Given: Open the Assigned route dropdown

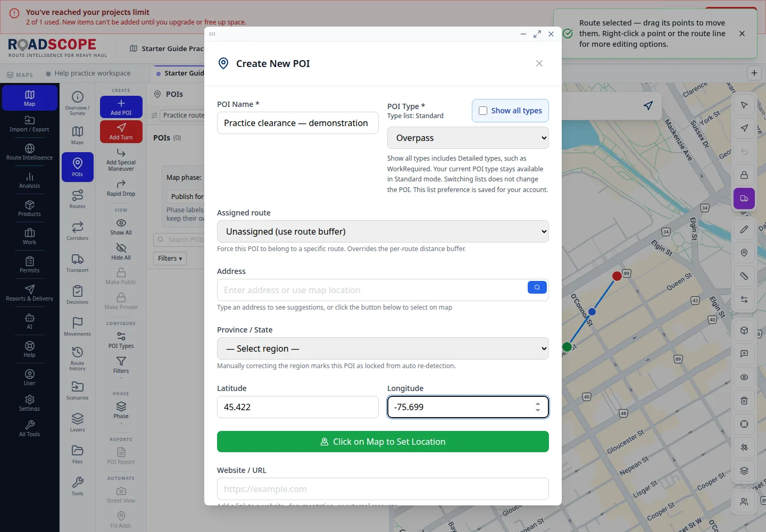Looking at the screenshot, I should click(383, 231).
